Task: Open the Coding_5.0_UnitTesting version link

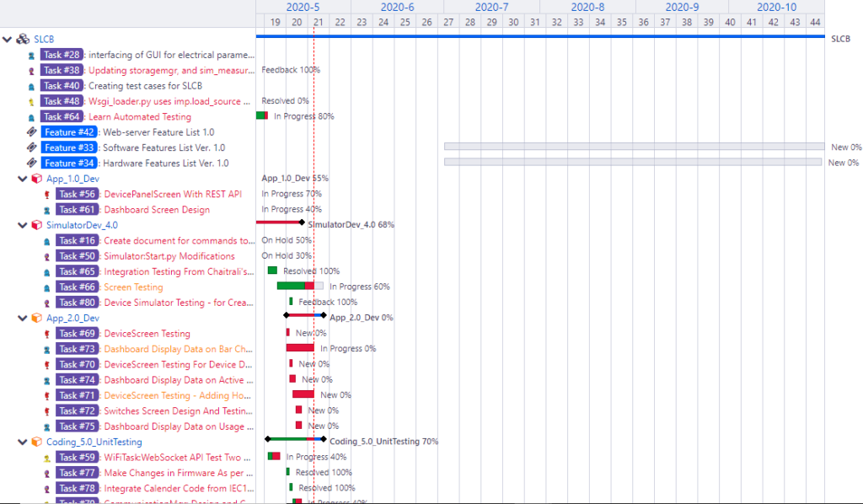Action: pyautogui.click(x=94, y=442)
